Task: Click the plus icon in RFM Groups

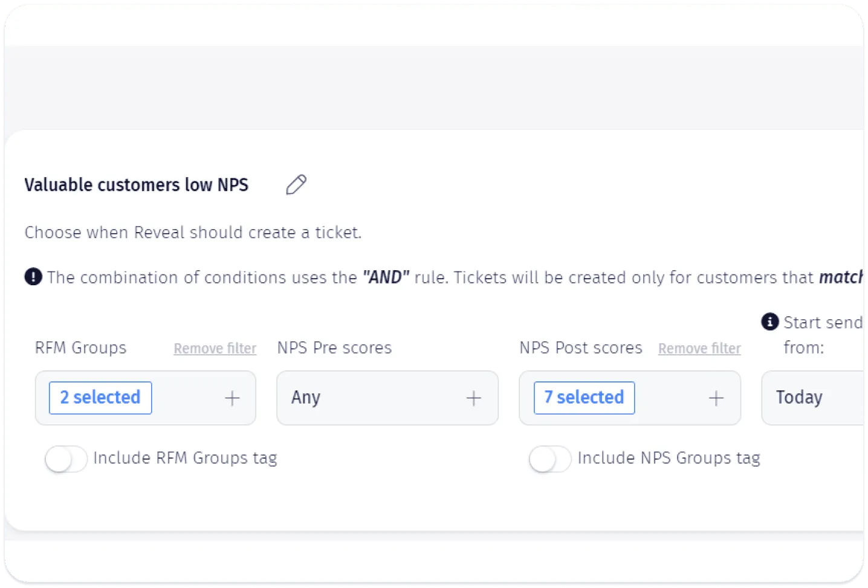Action: tap(232, 398)
